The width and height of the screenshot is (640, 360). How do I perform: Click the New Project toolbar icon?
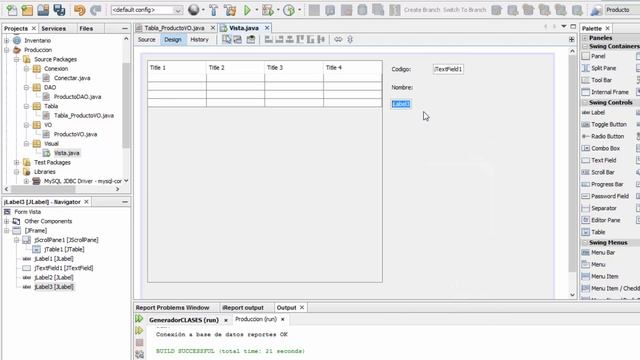(x=27, y=10)
